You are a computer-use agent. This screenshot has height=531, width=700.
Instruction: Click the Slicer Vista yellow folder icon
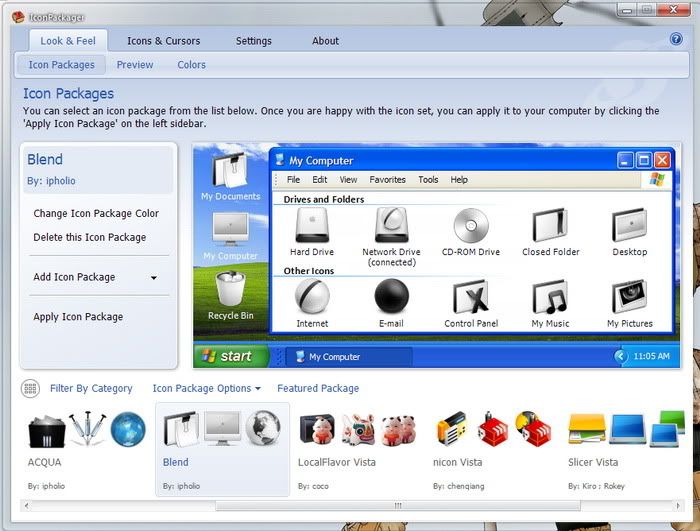[587, 429]
